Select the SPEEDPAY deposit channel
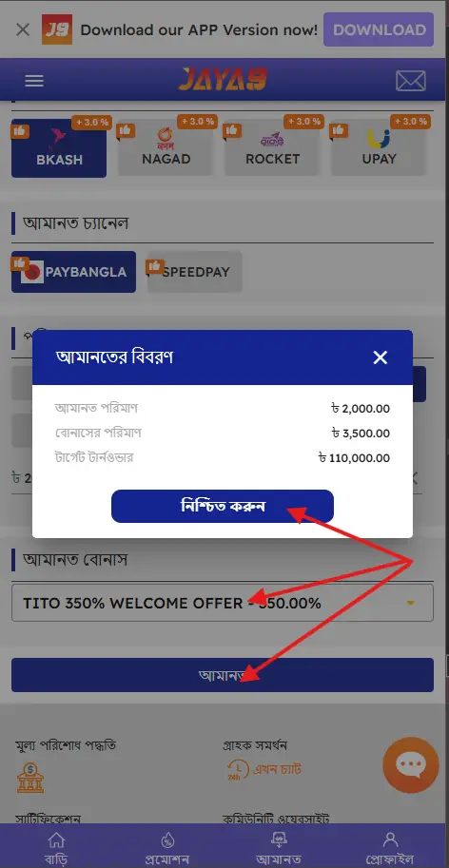This screenshot has height=868, width=449. (x=195, y=272)
